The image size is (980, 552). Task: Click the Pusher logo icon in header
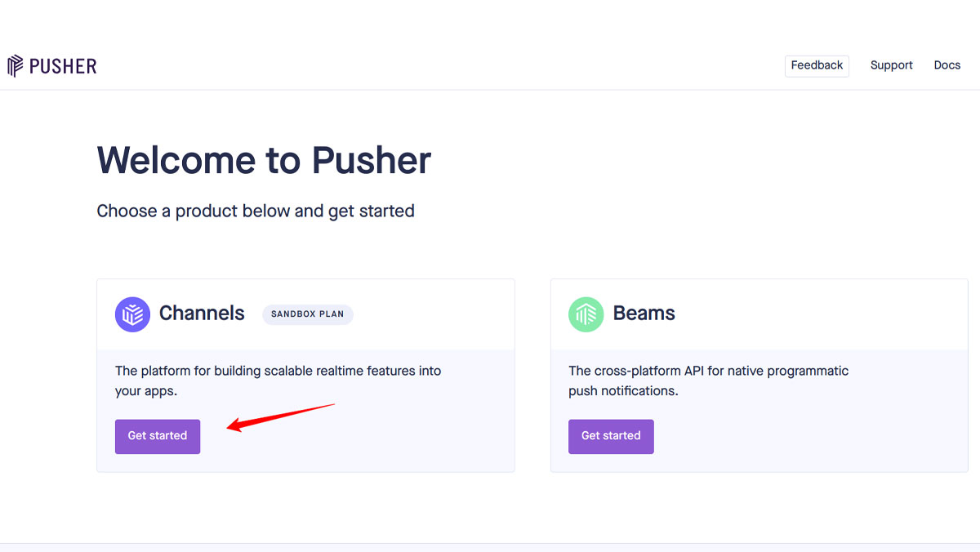(16, 66)
